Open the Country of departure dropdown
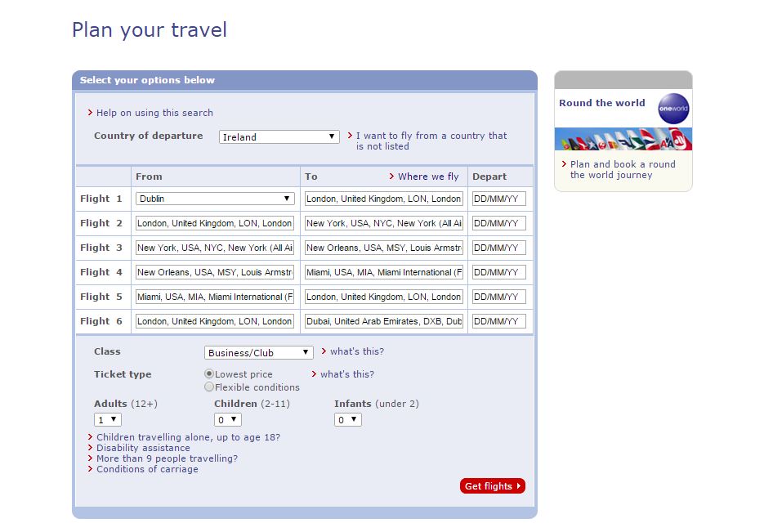773x532 pixels. pos(279,137)
